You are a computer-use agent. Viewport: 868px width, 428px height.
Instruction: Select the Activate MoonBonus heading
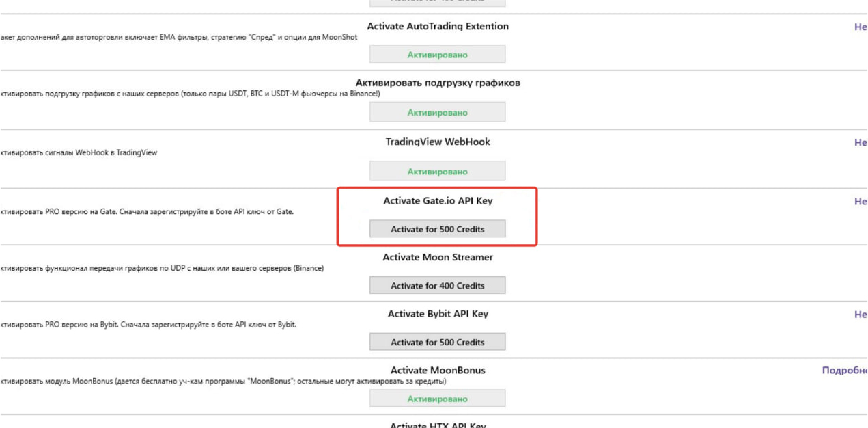pos(438,370)
